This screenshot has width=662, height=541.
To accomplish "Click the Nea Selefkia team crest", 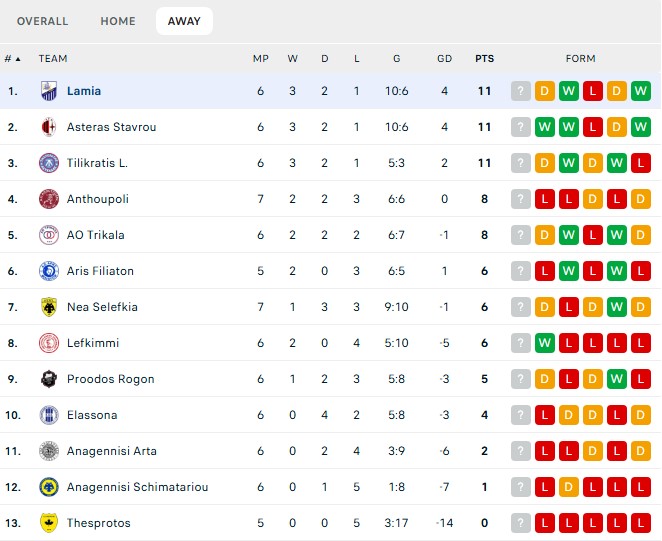I will [49, 307].
